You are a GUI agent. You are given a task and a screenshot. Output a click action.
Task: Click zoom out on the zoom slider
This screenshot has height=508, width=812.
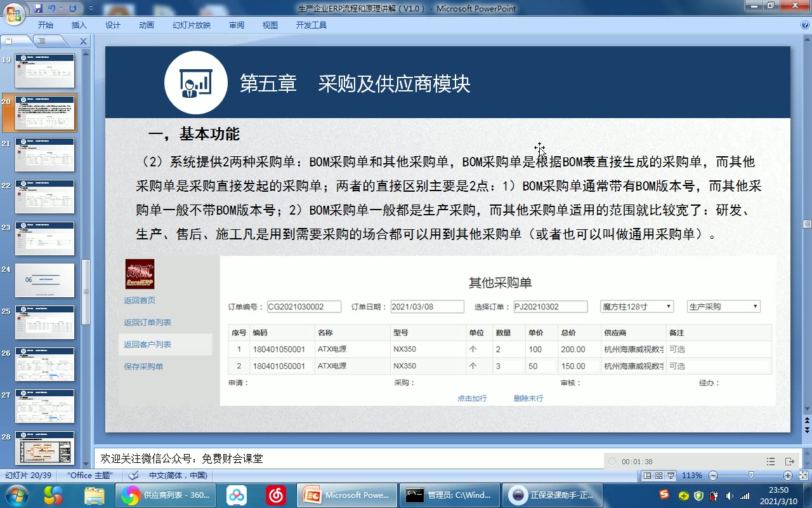pos(713,475)
